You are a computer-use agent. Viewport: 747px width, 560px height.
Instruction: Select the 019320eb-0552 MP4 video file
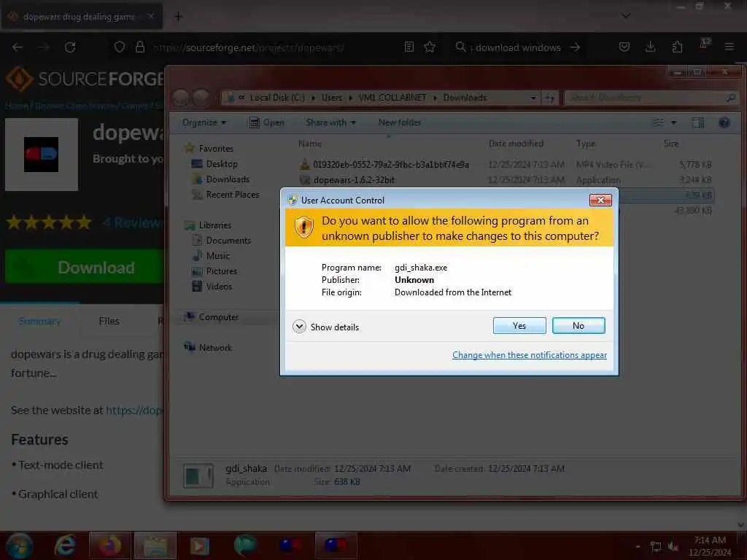point(505,165)
